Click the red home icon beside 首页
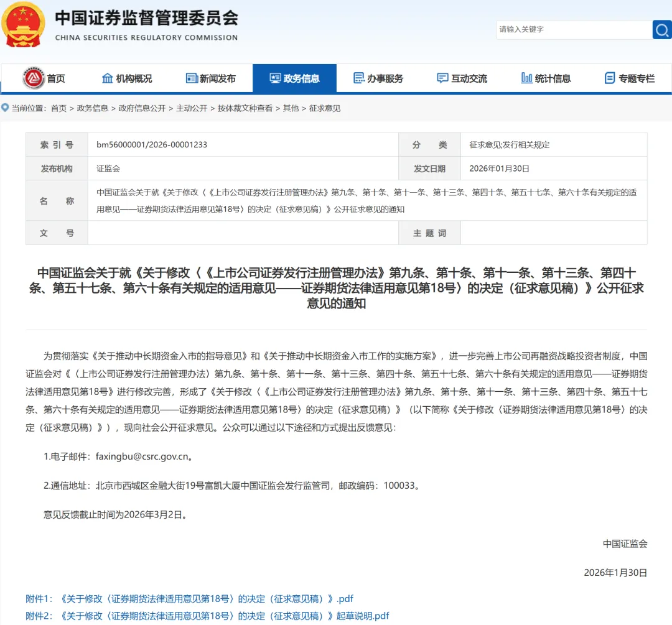This screenshot has height=625, width=672. point(34,78)
